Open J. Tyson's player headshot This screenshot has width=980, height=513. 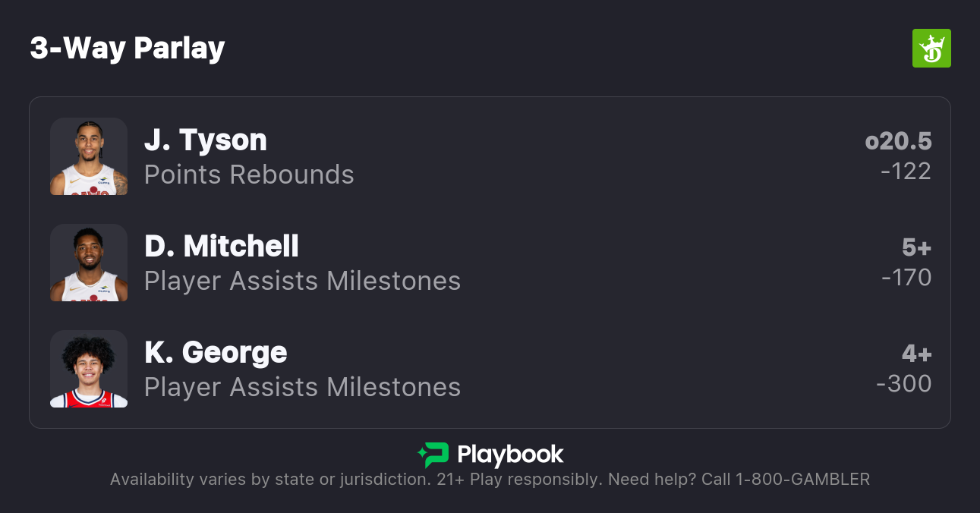pyautogui.click(x=89, y=156)
